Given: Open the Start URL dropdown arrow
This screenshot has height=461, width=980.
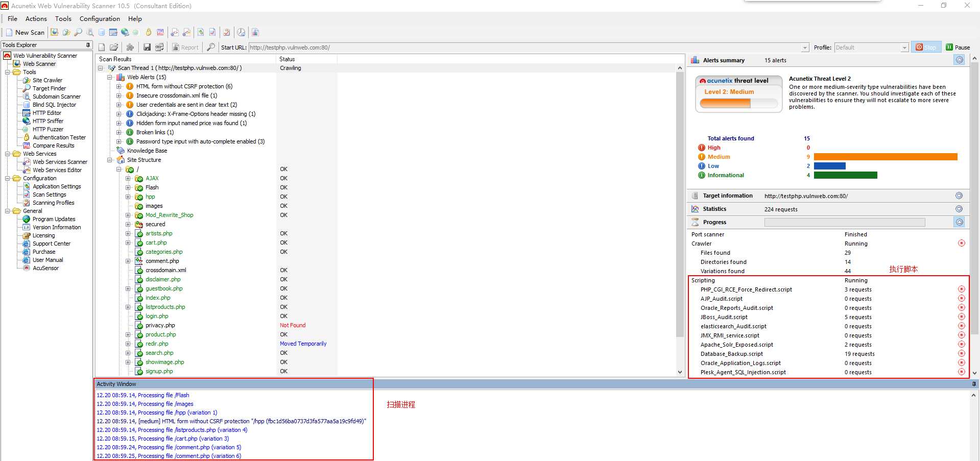Looking at the screenshot, I should [805, 47].
